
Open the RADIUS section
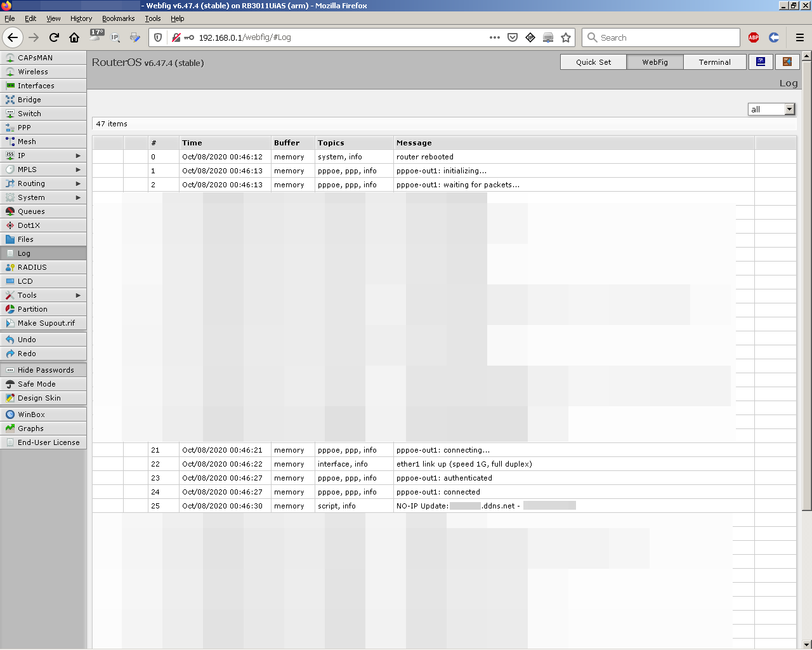[43, 267]
